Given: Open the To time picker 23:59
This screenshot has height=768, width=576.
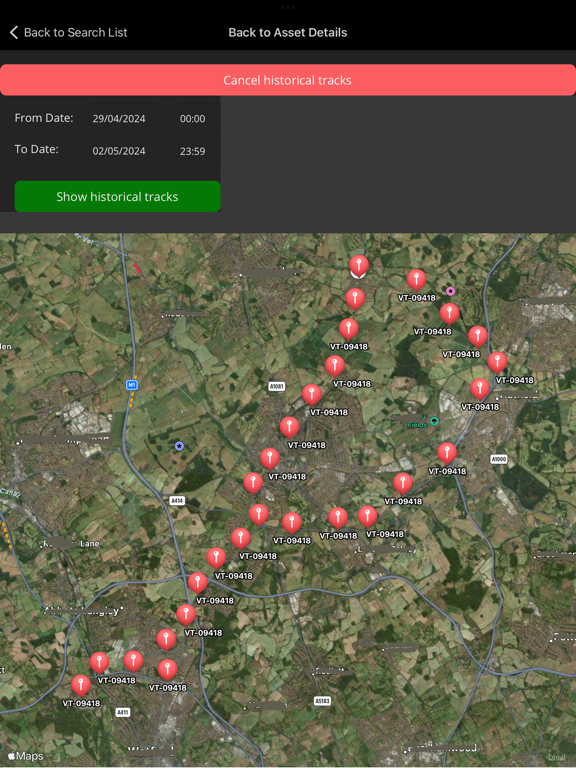Looking at the screenshot, I should tap(192, 151).
